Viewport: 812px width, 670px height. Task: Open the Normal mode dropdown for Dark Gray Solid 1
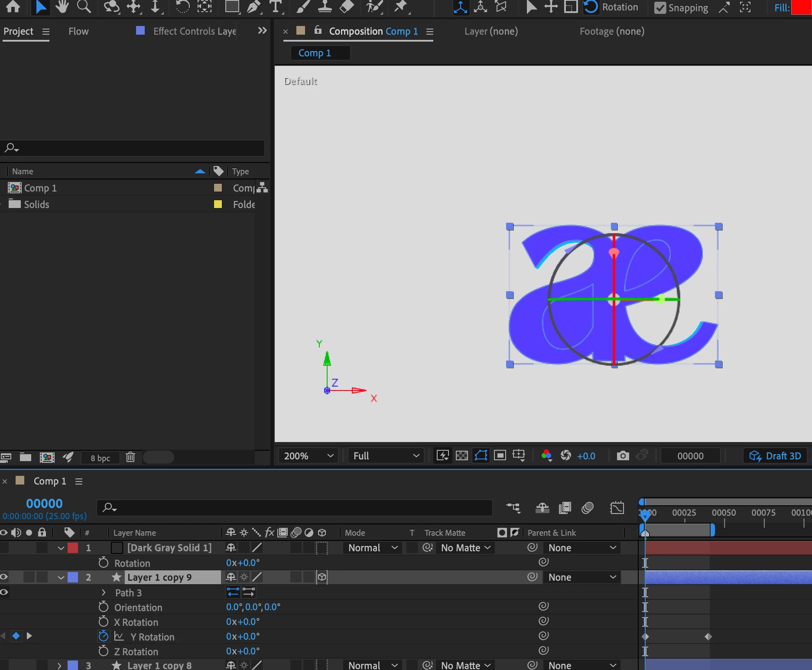372,548
